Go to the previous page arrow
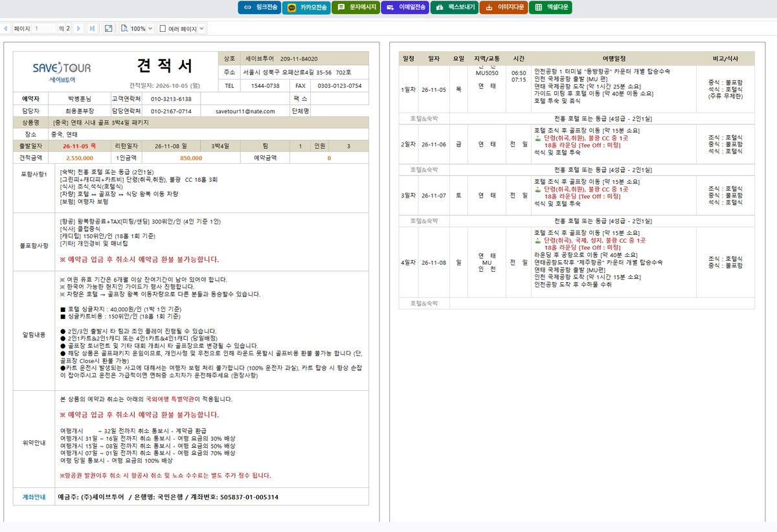Screen dimensions: 777x532 tap(6, 29)
